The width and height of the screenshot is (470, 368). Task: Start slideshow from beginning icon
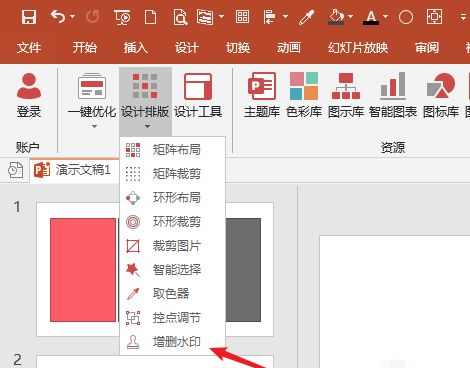(122, 17)
